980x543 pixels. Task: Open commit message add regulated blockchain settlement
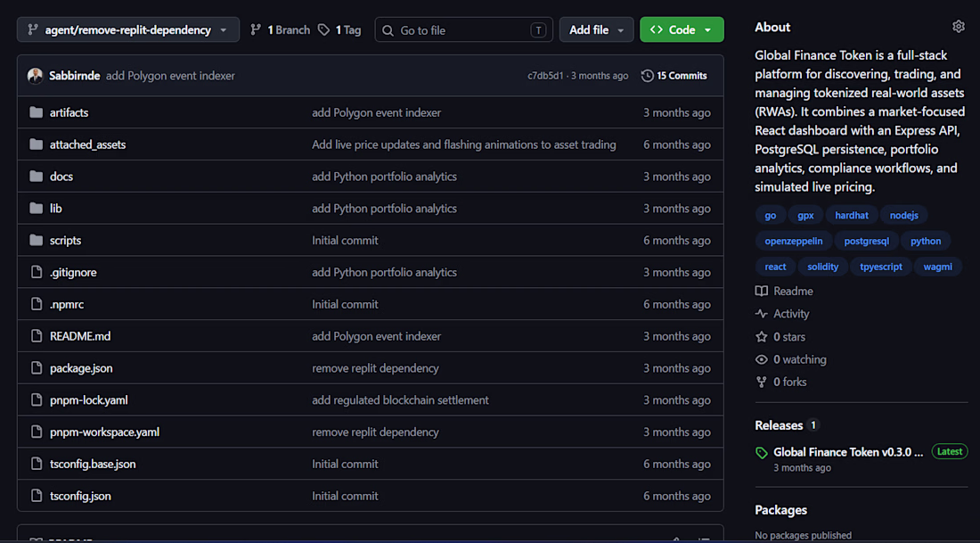[x=401, y=399]
